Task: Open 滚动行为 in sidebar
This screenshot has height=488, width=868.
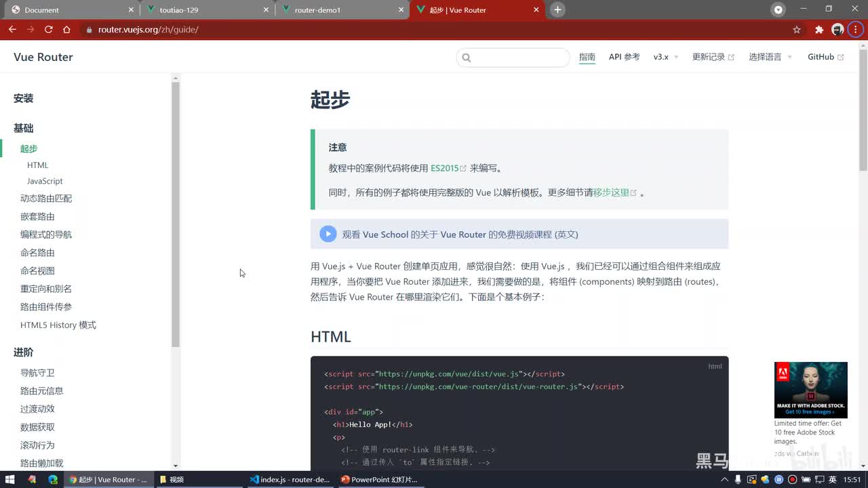Action: point(37,445)
